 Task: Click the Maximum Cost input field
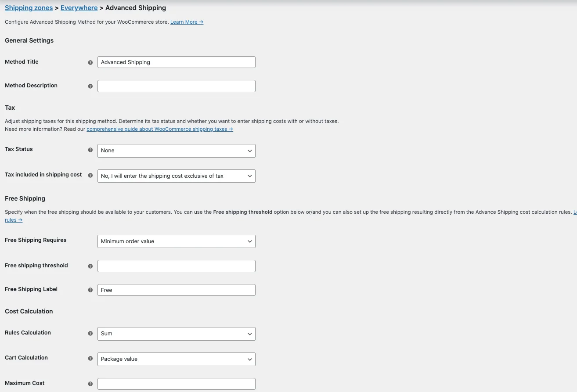(176, 384)
